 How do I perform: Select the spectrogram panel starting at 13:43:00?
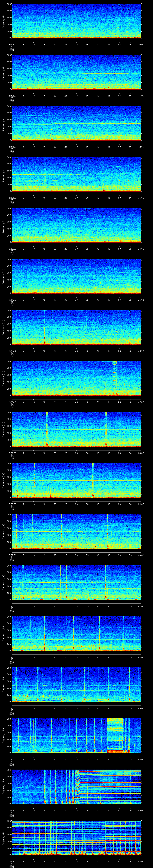[76, 736]
